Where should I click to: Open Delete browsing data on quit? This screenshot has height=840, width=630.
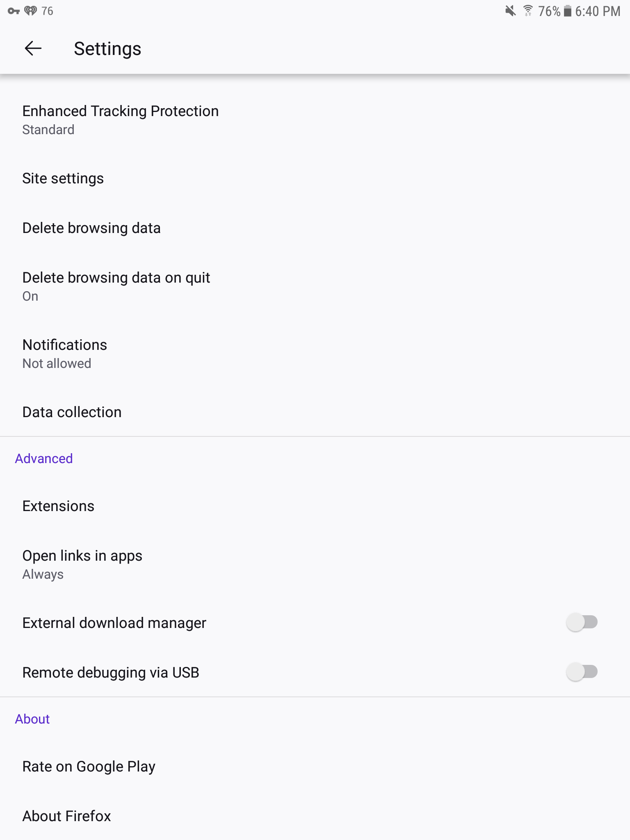(116, 286)
